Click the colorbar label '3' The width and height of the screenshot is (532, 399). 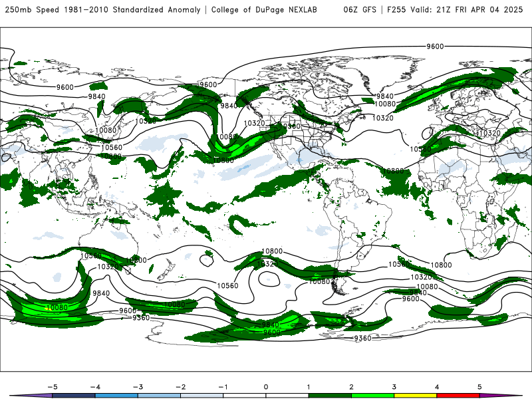point(394,387)
